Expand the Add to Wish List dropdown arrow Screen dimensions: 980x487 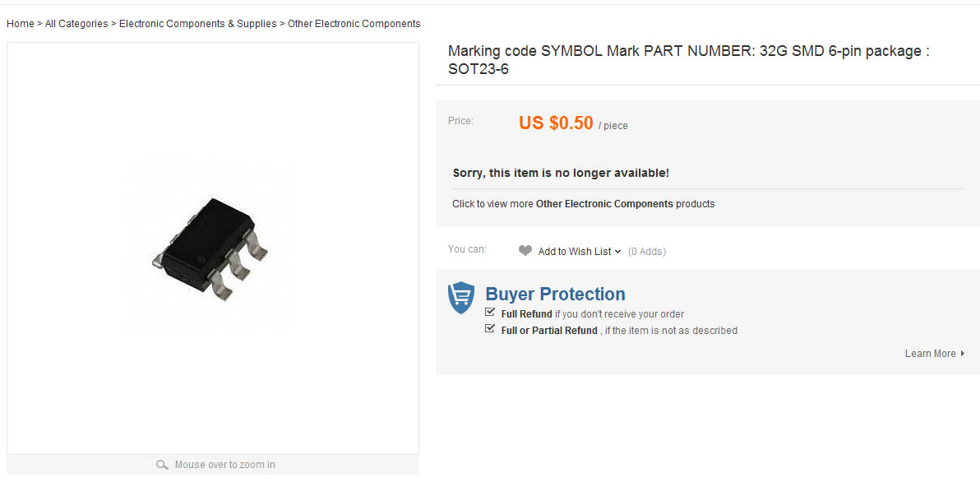(618, 252)
